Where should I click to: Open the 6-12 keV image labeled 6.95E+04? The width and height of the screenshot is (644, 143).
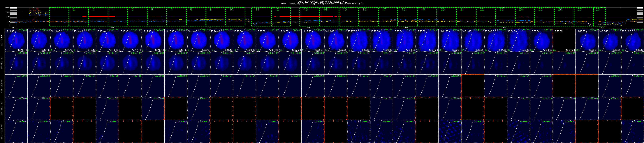click(x=130, y=63)
